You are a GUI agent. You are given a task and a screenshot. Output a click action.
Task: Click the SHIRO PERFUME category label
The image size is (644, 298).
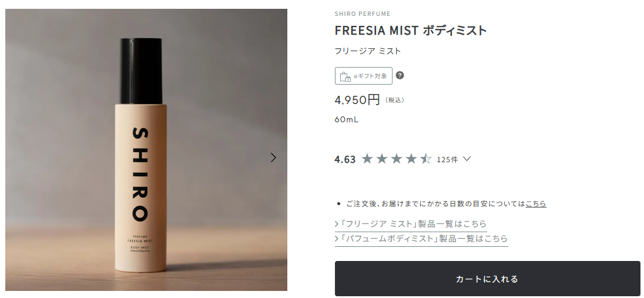point(363,14)
